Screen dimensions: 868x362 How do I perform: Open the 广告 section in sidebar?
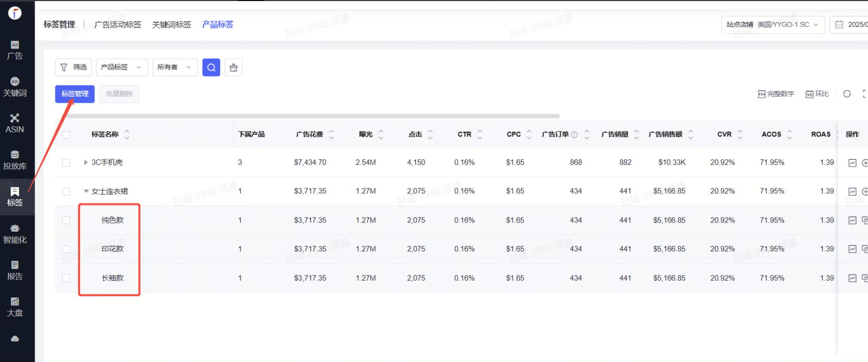pyautogui.click(x=15, y=50)
